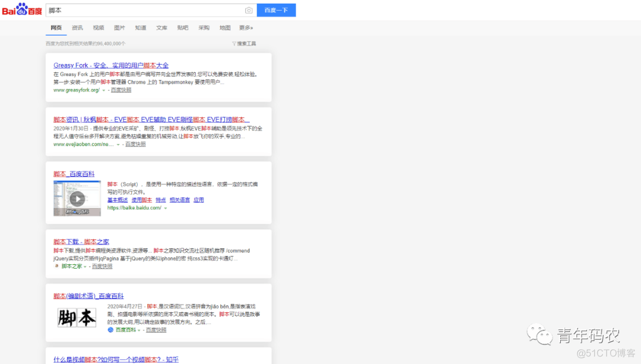This screenshot has width=641, height=364.
Task: Open camera image search icon
Action: (x=249, y=10)
